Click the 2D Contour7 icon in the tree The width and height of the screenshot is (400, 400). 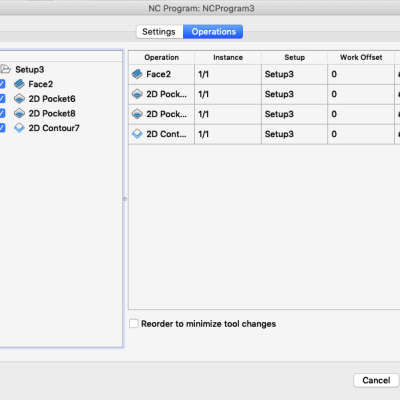(x=19, y=128)
